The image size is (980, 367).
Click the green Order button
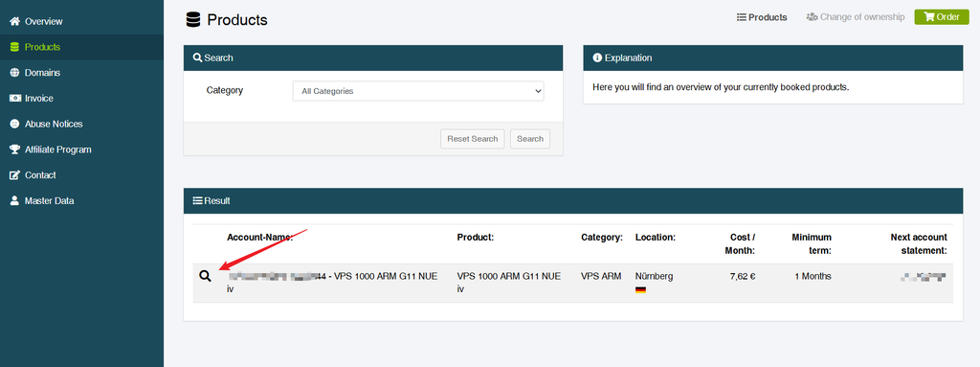click(942, 17)
